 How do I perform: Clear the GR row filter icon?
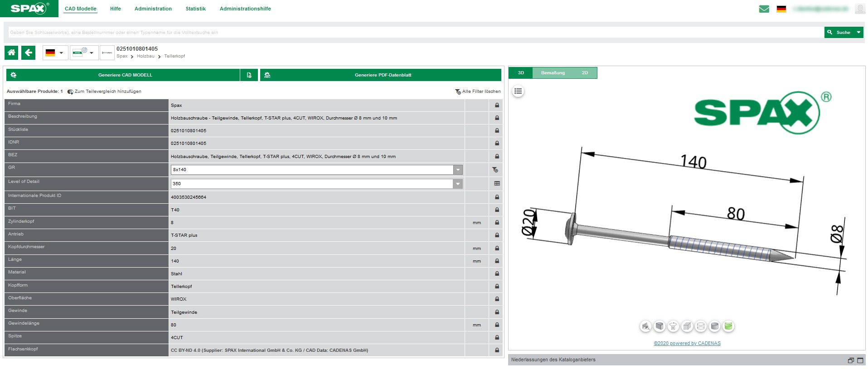tap(495, 170)
